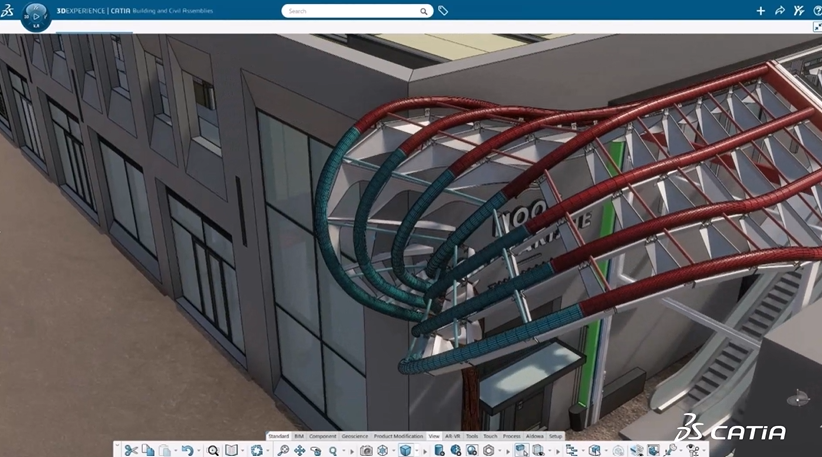Open the Help question mark icon
Image resolution: width=822 pixels, height=457 pixels.
[x=816, y=11]
